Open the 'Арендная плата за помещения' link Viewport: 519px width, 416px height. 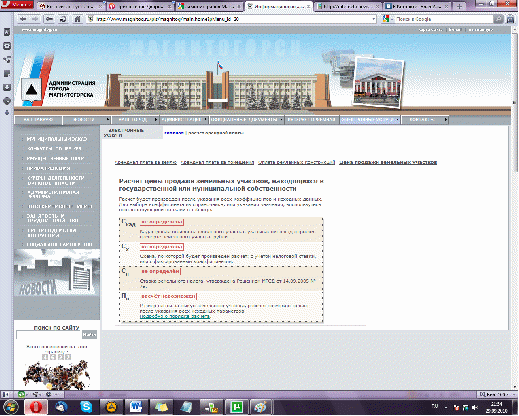(217, 162)
